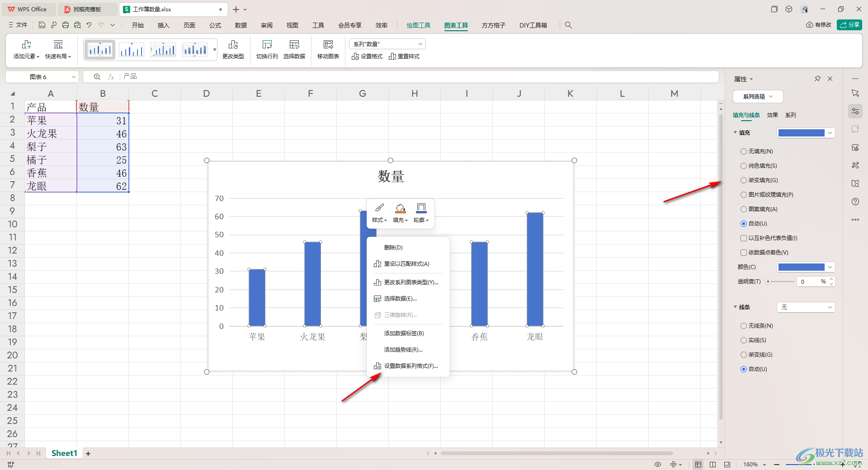This screenshot has width=868, height=470.
Task: Open the Series Options (系列选项) dropdown
Action: [758, 97]
